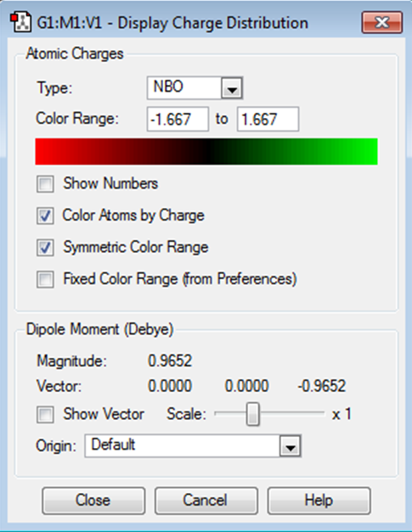Click the Cancel button

[206, 501]
